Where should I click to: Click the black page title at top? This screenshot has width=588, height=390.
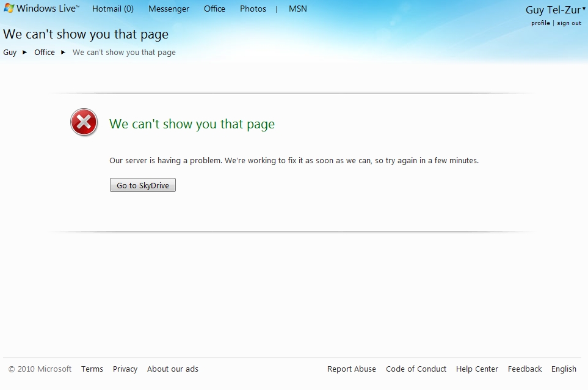coord(86,34)
